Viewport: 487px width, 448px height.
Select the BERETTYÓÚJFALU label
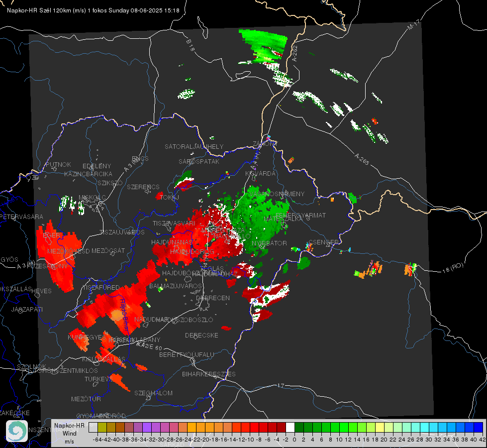click(x=187, y=354)
